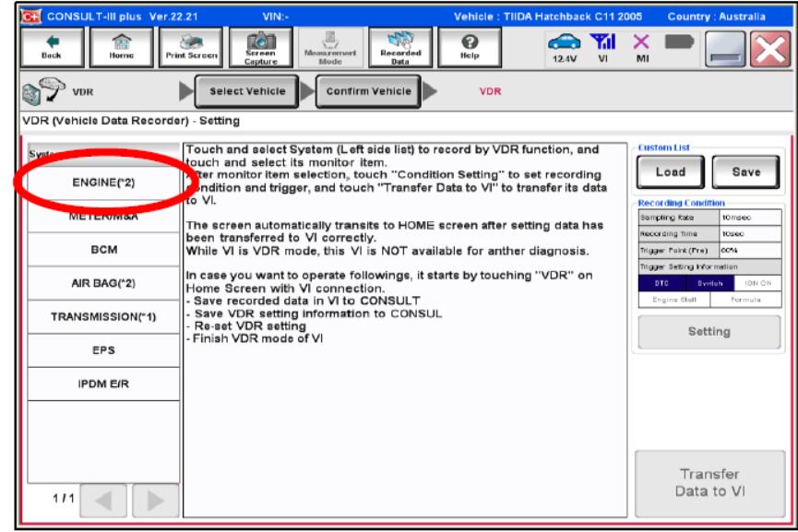
Task: Minimize the CONSULT-III plus window
Action: click(725, 50)
